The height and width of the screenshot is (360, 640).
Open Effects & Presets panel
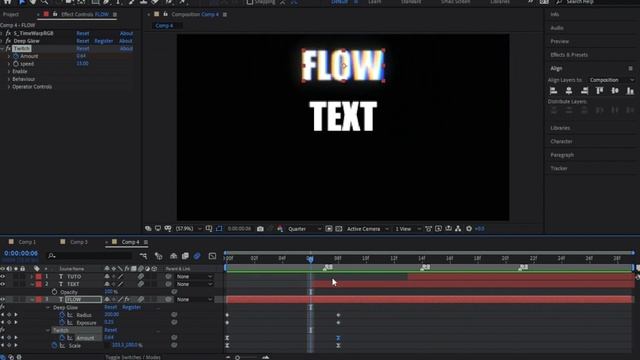[569, 55]
